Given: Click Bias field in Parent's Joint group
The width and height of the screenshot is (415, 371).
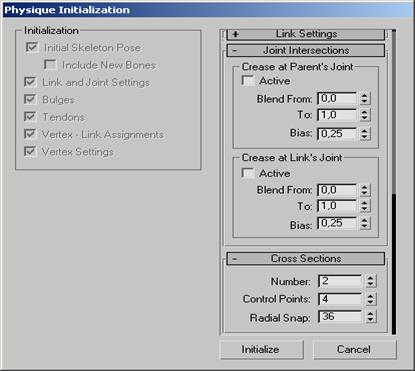Looking at the screenshot, I should coord(337,134).
